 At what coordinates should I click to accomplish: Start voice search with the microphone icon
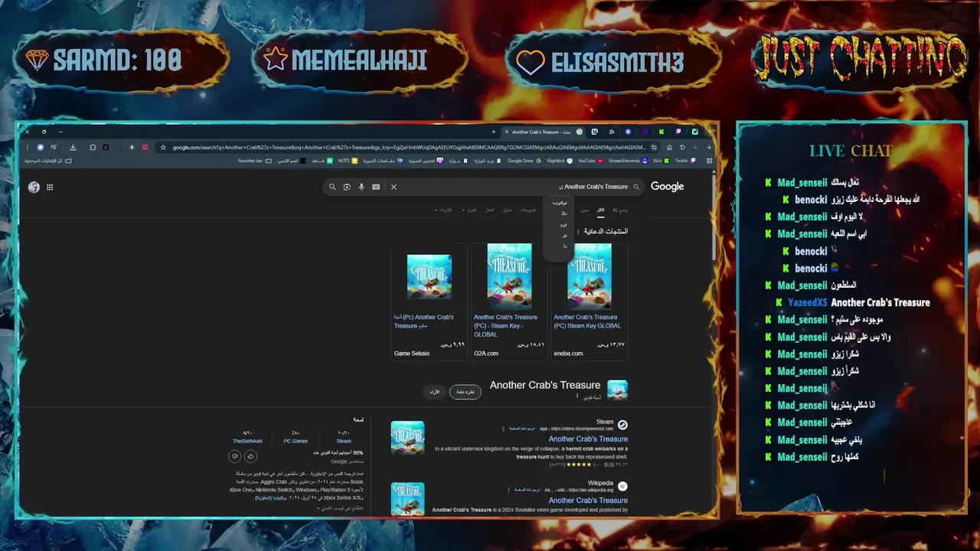pyautogui.click(x=361, y=187)
